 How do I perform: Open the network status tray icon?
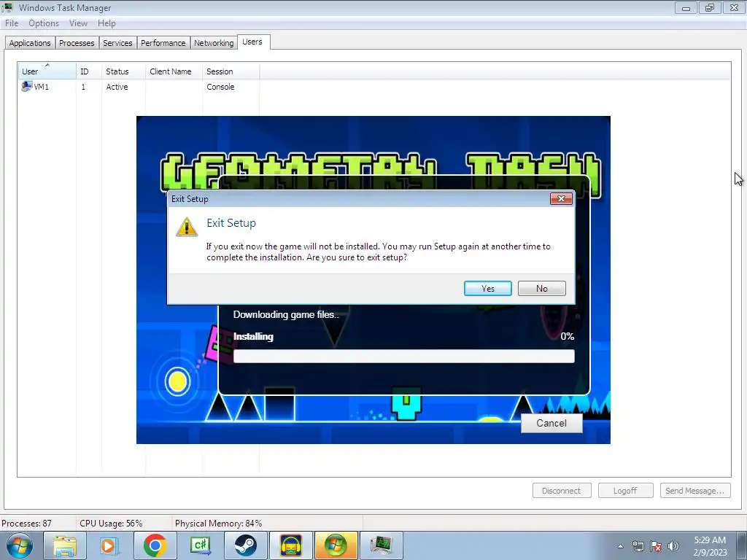(638, 546)
